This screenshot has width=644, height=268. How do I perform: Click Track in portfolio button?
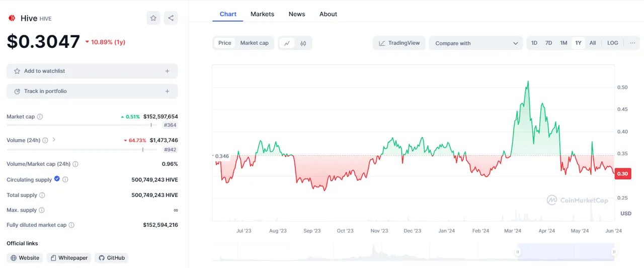pos(92,91)
